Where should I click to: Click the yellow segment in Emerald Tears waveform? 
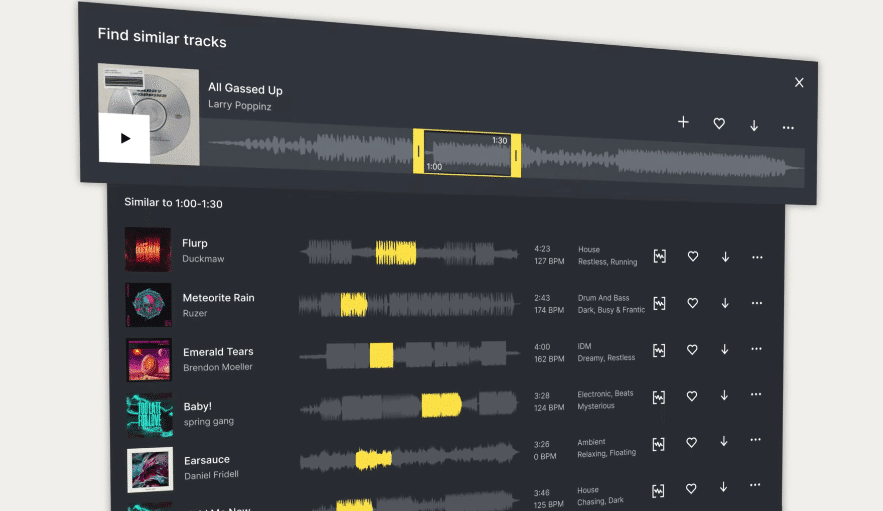coord(381,356)
